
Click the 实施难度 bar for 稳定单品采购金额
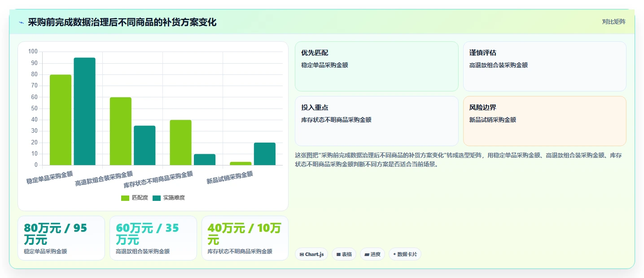[85, 111]
